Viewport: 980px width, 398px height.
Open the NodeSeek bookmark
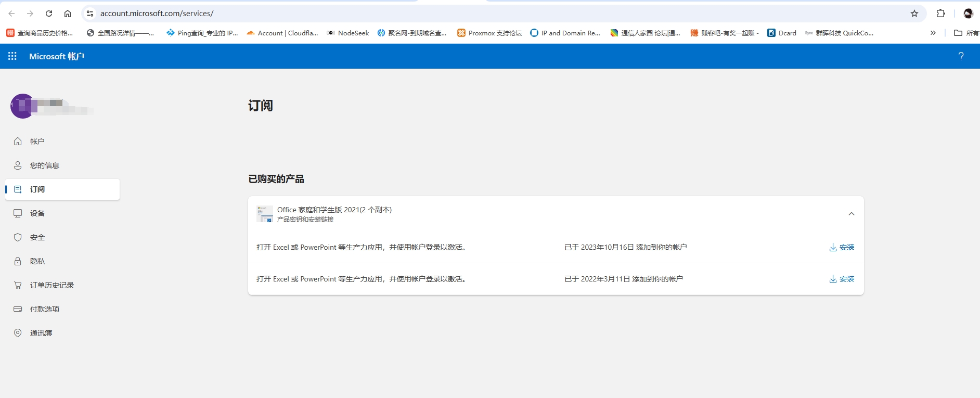click(348, 33)
